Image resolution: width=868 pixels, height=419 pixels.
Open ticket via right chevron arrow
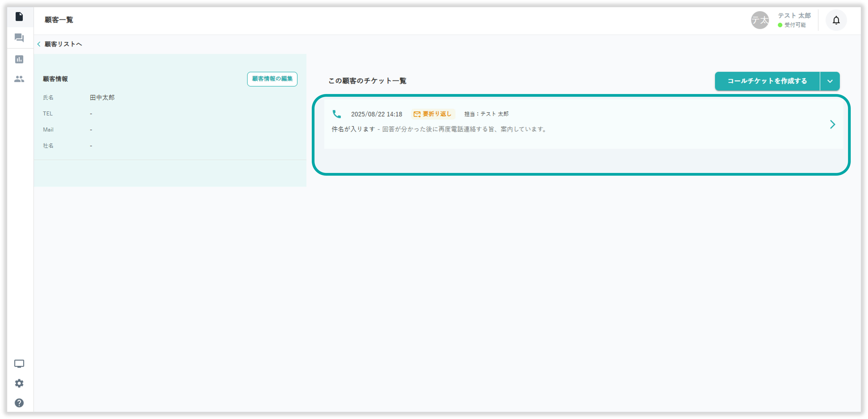tap(832, 125)
